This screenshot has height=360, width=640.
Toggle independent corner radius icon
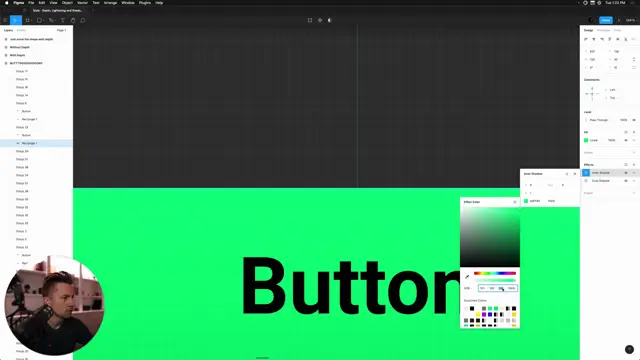pyautogui.click(x=634, y=68)
